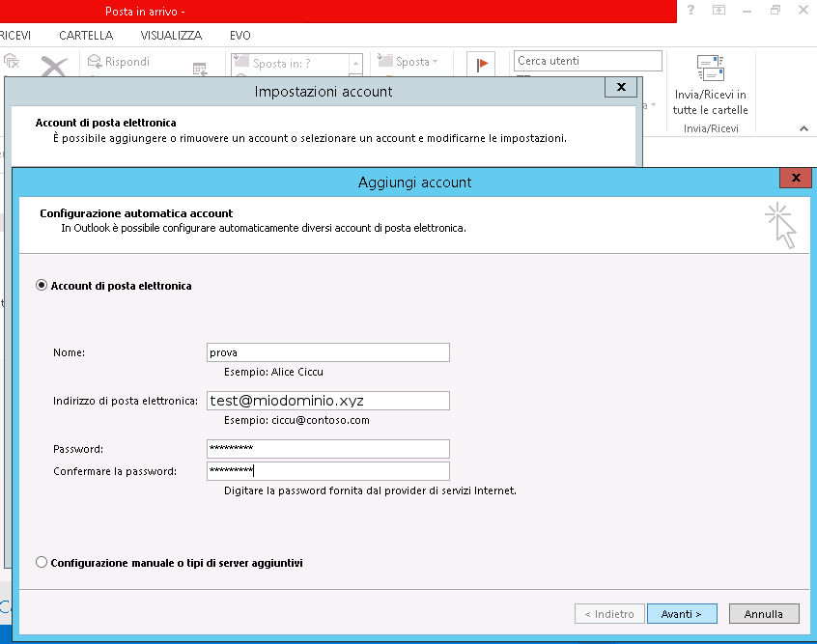This screenshot has width=817, height=644.
Task: Click the auto-configuration cursor graphic
Action: coord(781,225)
